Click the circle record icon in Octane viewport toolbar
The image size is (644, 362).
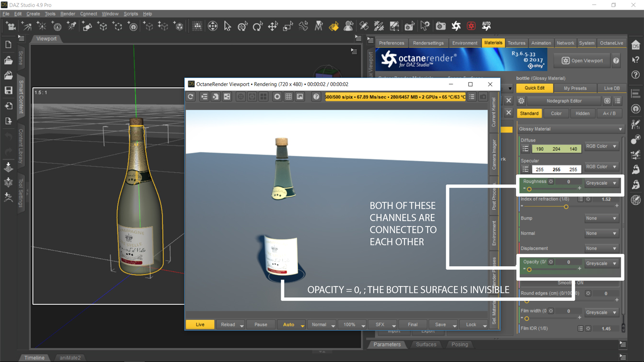[x=277, y=97]
